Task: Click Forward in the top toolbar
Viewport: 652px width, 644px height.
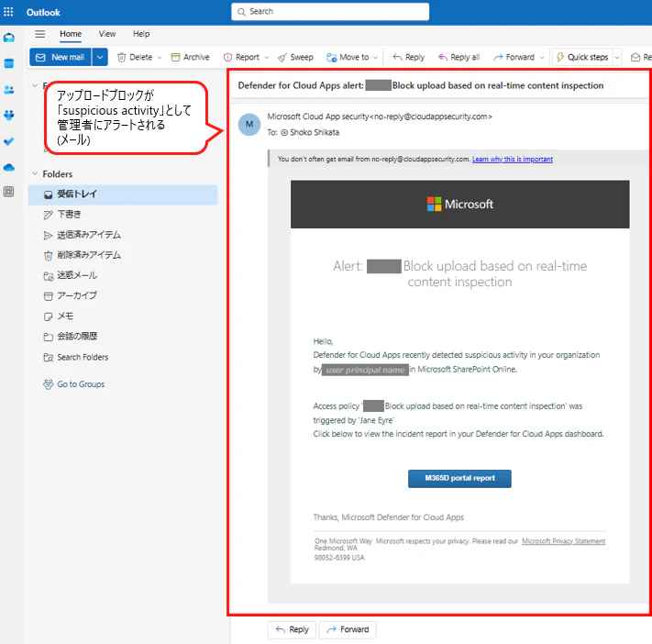Action: 514,57
